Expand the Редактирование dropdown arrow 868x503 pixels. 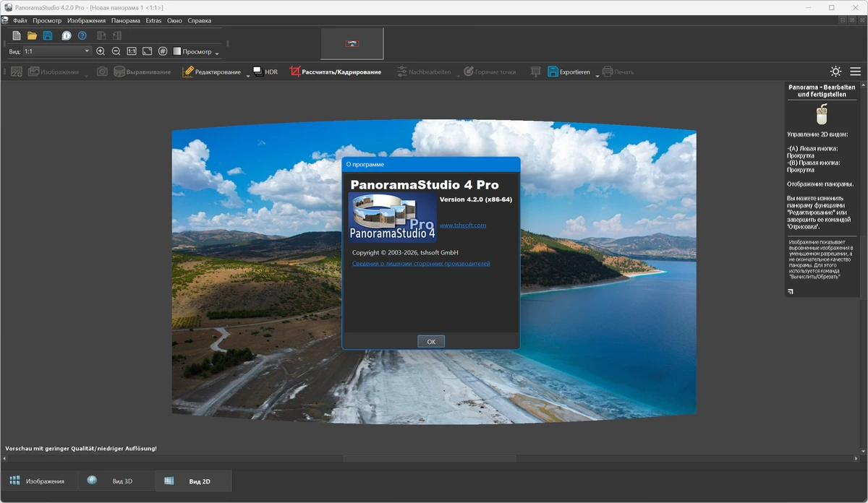tap(247, 75)
